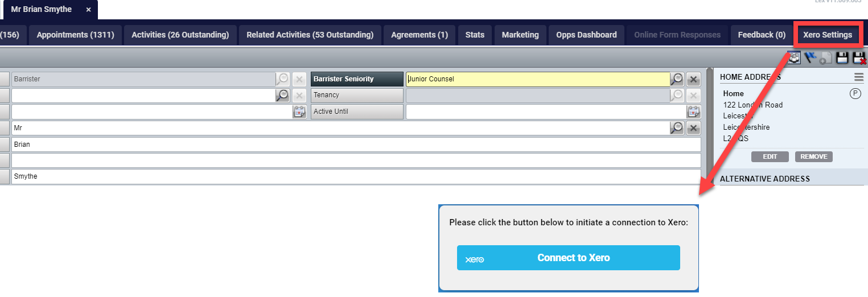Open the Xero Settings tab
This screenshot has width=868, height=297.
coord(828,35)
